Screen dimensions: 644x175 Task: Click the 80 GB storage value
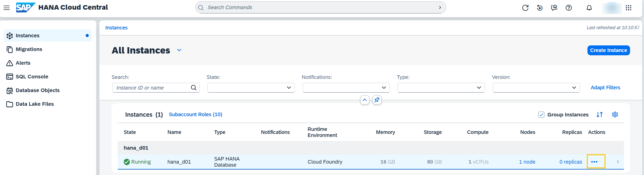(x=434, y=162)
